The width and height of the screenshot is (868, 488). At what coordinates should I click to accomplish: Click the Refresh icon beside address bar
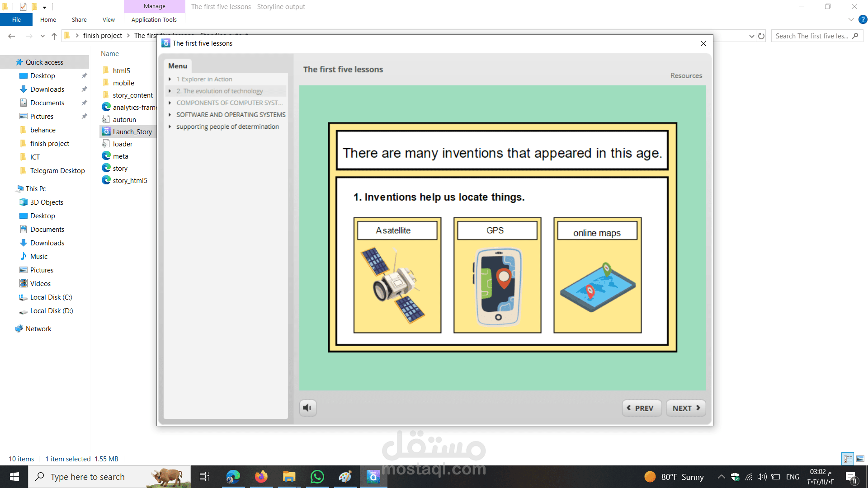[x=761, y=36]
